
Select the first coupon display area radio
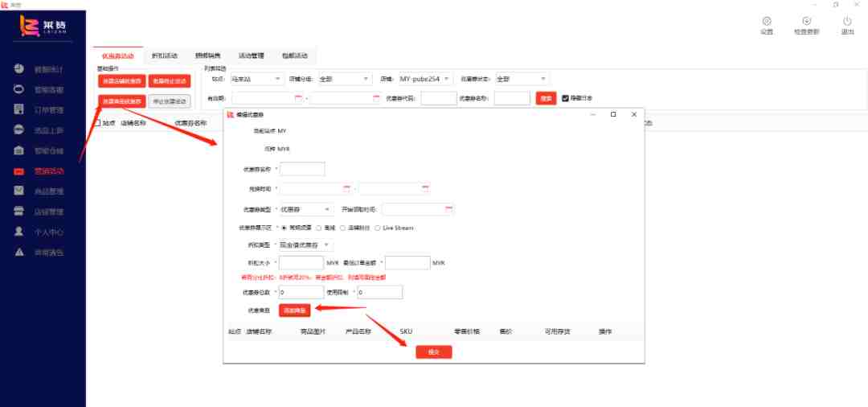click(x=284, y=228)
